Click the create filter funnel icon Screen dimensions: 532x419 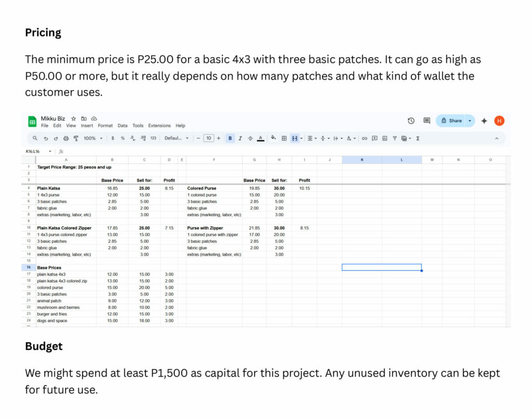click(394, 138)
